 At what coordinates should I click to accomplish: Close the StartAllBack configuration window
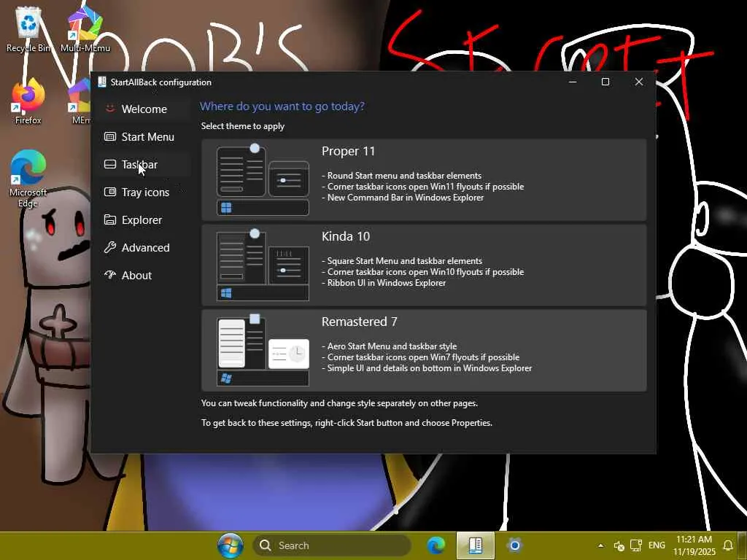639,82
